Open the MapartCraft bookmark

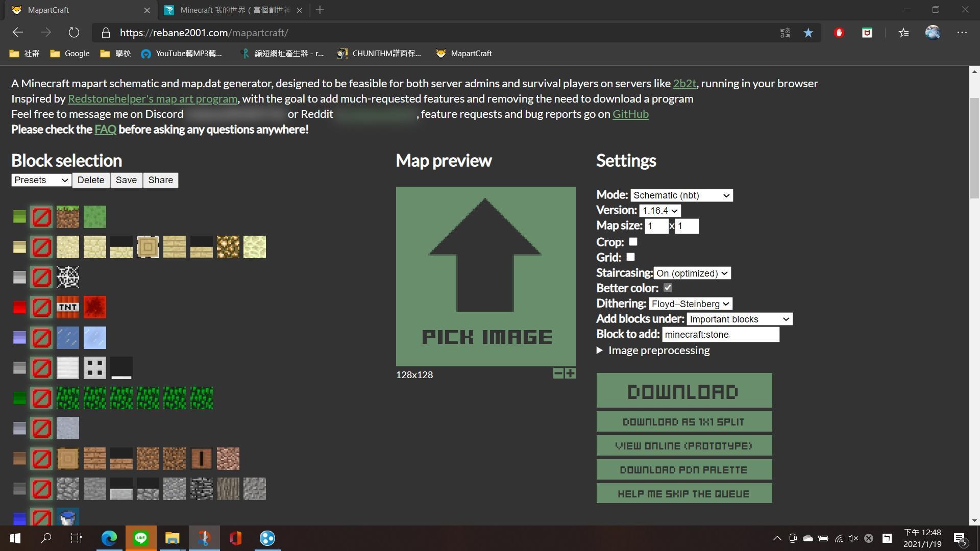(464, 54)
